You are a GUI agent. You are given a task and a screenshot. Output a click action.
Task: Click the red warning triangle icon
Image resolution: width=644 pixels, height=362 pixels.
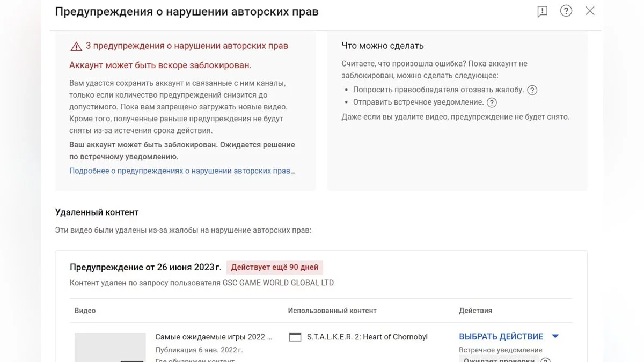click(x=76, y=46)
